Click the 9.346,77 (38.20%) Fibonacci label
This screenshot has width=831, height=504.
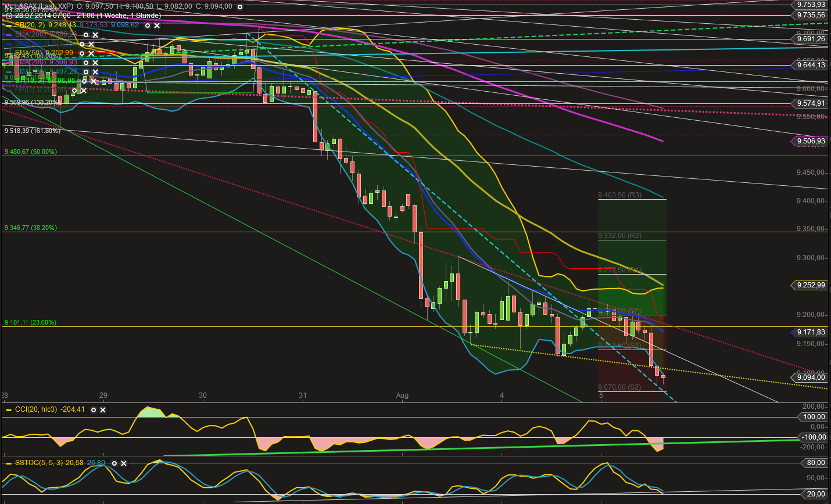tap(31, 228)
